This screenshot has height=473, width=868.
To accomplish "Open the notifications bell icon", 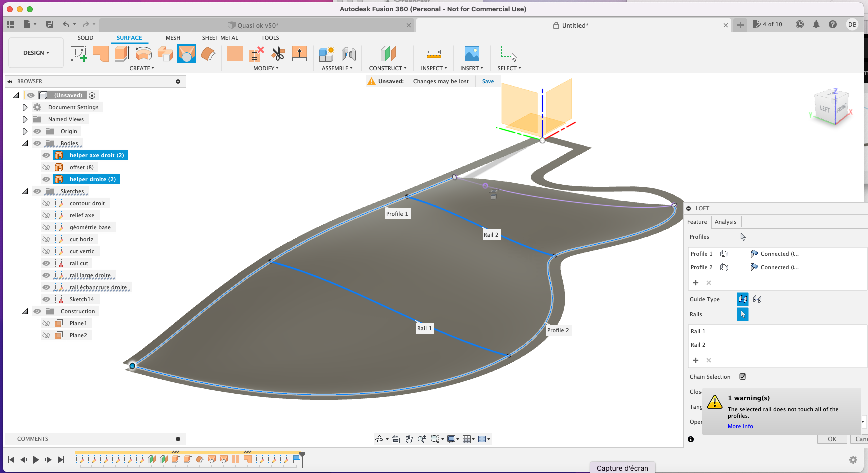I will [x=816, y=24].
